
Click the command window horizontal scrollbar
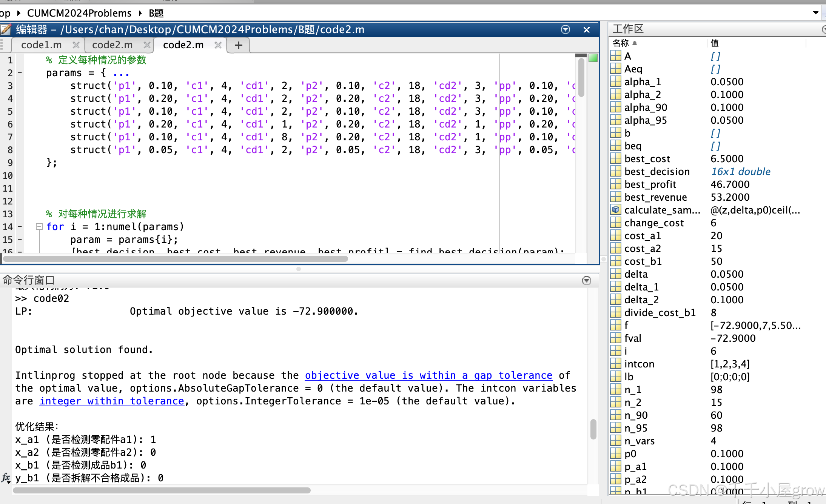pyautogui.click(x=162, y=490)
